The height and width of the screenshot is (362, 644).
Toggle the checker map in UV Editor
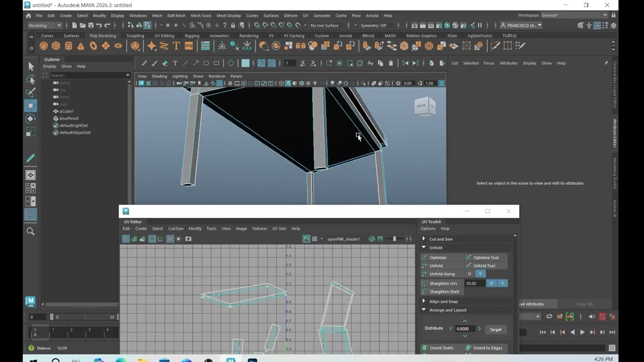(314, 239)
